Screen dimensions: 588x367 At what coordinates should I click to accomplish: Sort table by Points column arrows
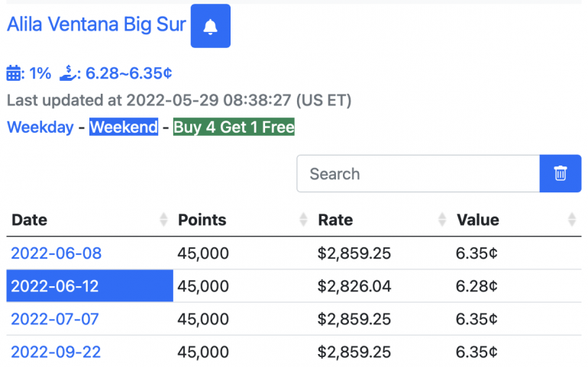303,220
